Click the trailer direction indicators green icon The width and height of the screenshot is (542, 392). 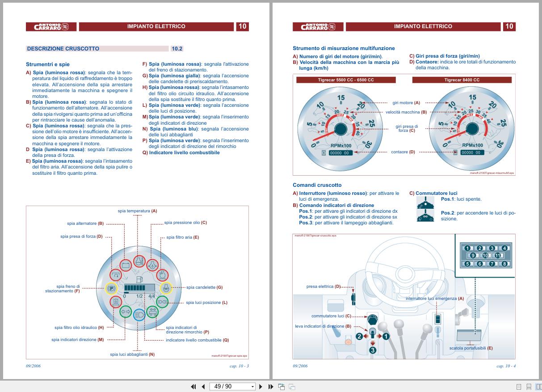(152, 312)
